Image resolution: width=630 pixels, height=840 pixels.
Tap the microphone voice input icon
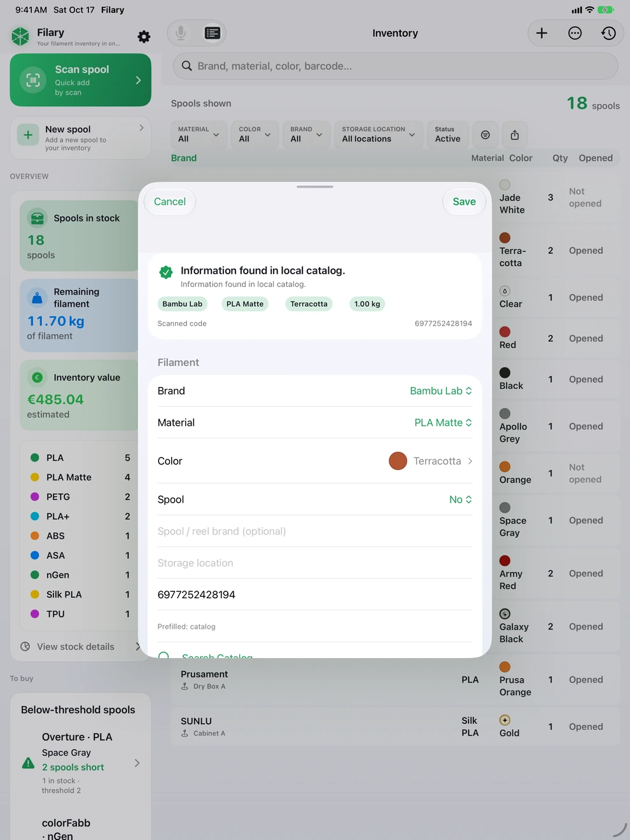181,33
